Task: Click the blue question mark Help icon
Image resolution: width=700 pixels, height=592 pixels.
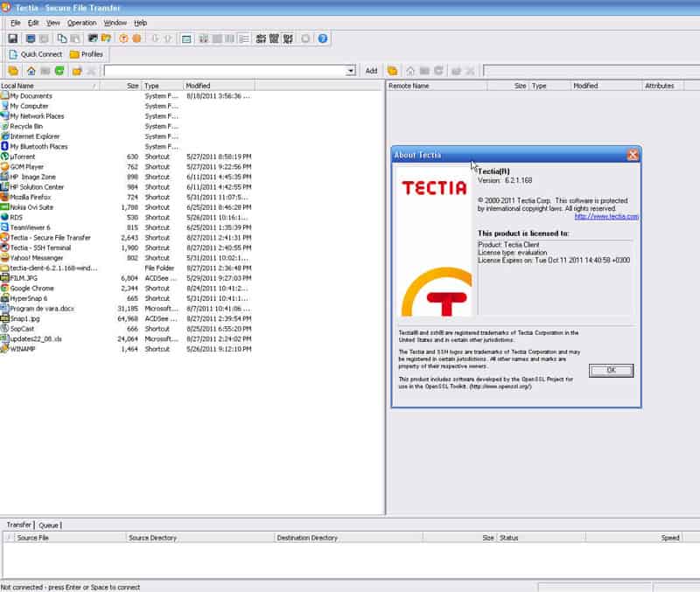Action: (x=323, y=38)
